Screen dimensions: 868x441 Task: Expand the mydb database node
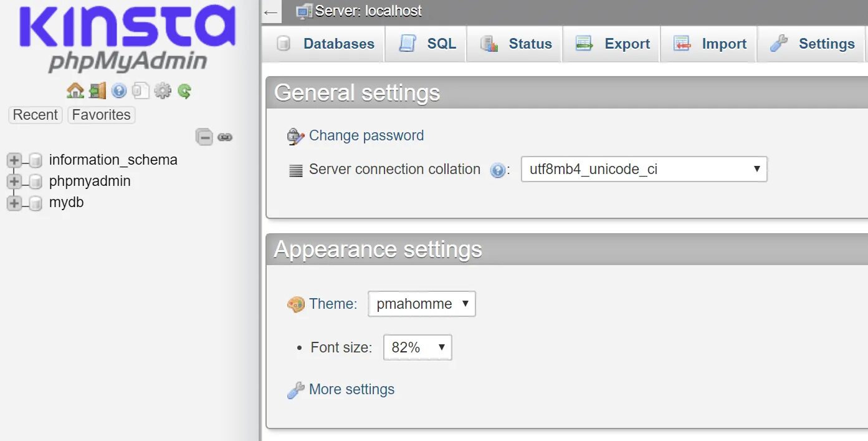pyautogui.click(x=14, y=203)
